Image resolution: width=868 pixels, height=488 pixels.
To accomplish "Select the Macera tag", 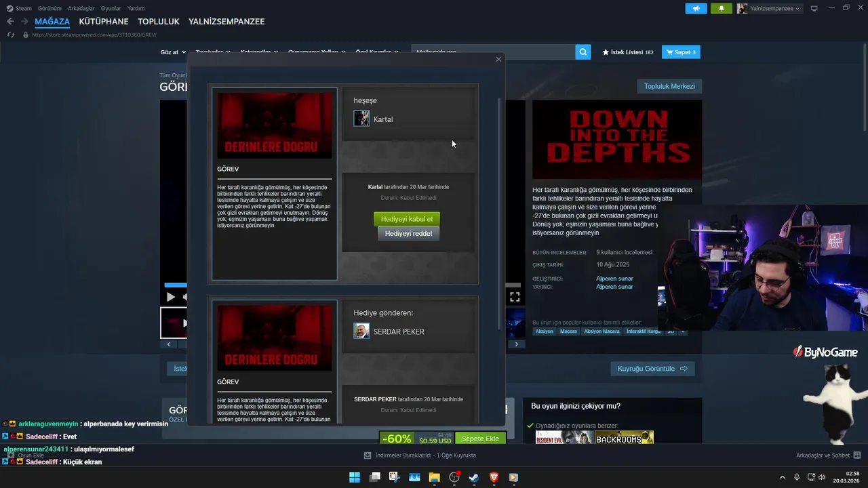I will coord(568,331).
